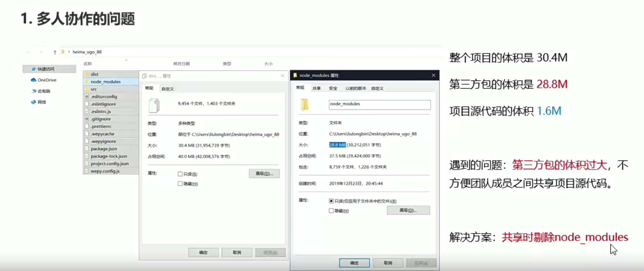
Task: Confirm with 确定 in the node_modules dialog
Action: coord(354,263)
